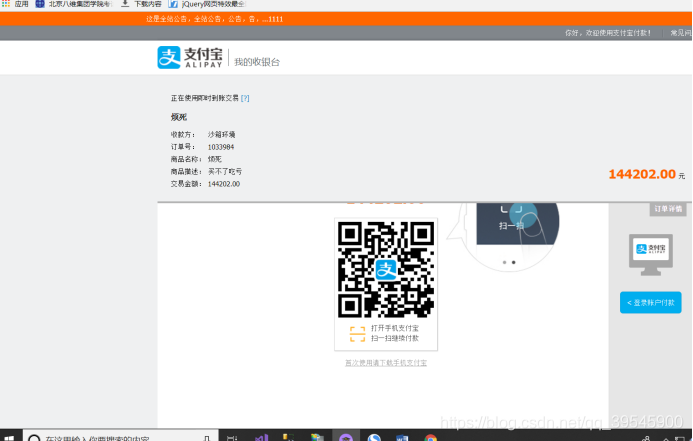
Task: Open Task View on the taskbar
Action: [x=232, y=437]
